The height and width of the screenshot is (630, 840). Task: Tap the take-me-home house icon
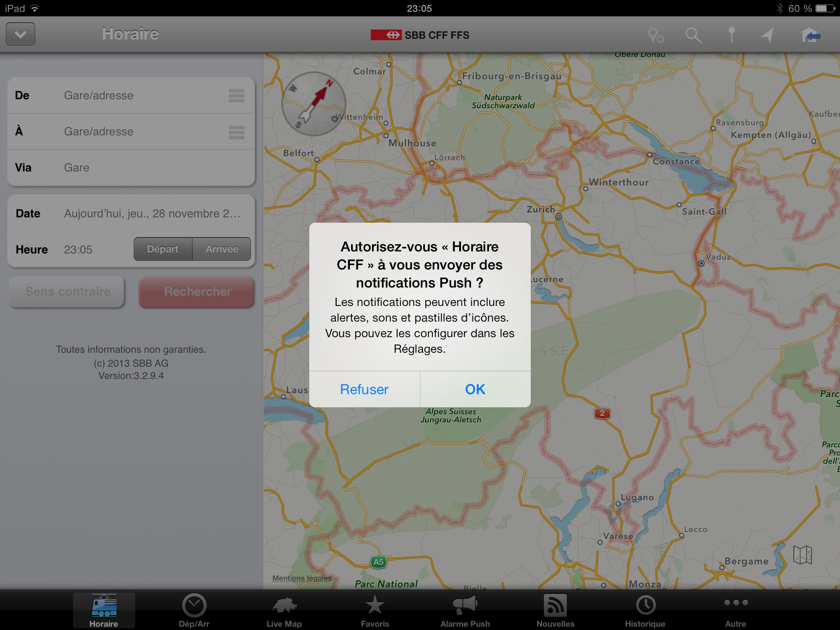coord(810,35)
